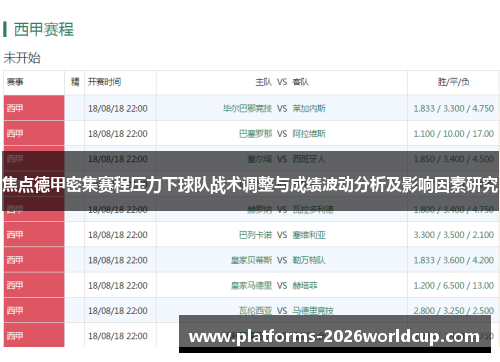Screen dimensions: 500x362
Task: Click home team 毕尔巴鄂竞技 link
Action: click(x=247, y=108)
